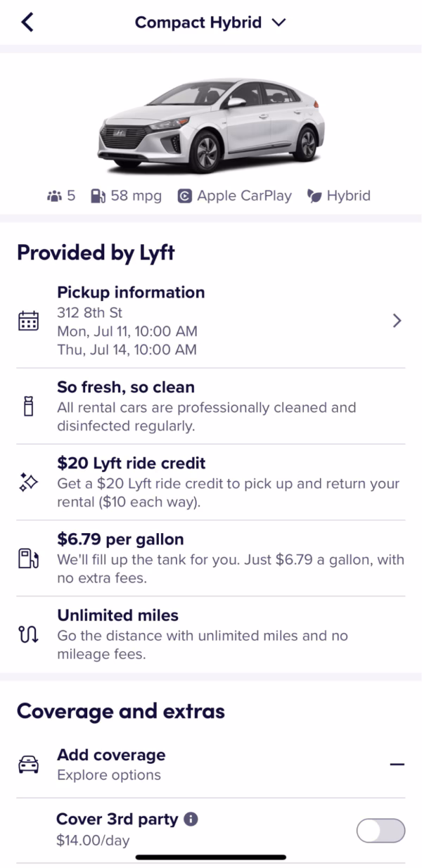Open the Compact Hybrid vehicle class dropdown
The width and height of the screenshot is (422, 868).
(x=278, y=22)
